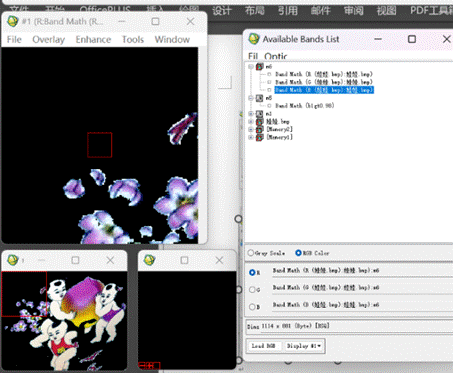Expand the m1 tree node

pyautogui.click(x=251, y=114)
